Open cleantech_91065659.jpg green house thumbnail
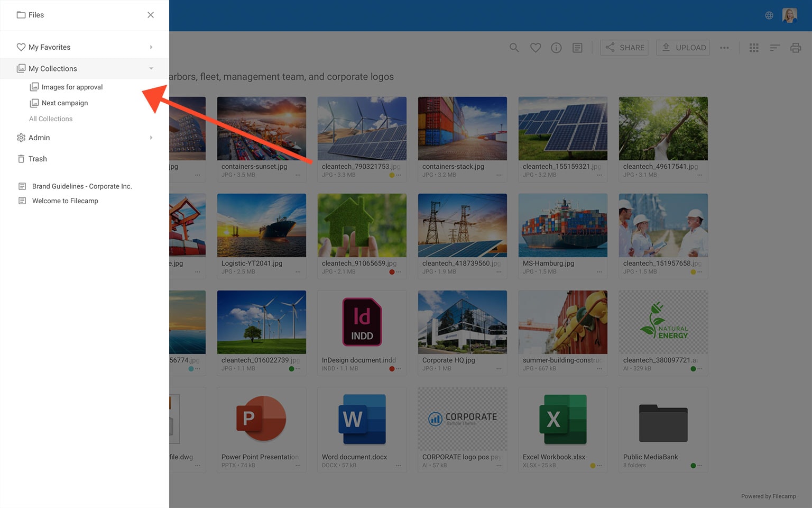The width and height of the screenshot is (812, 508). [362, 225]
